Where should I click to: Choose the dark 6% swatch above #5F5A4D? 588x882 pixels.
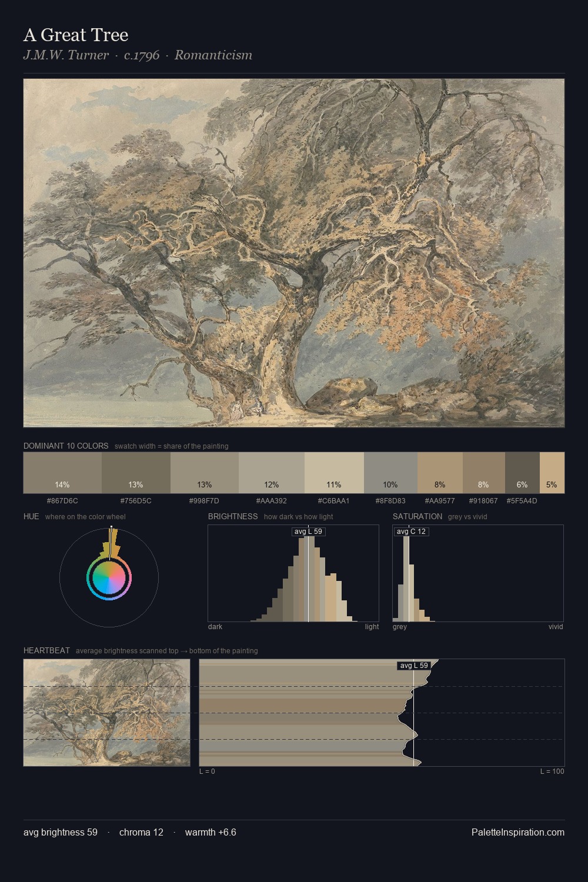(x=522, y=472)
